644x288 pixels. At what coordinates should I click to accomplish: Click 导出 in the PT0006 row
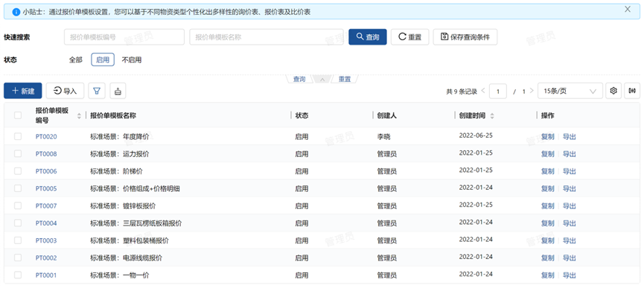[x=569, y=171]
